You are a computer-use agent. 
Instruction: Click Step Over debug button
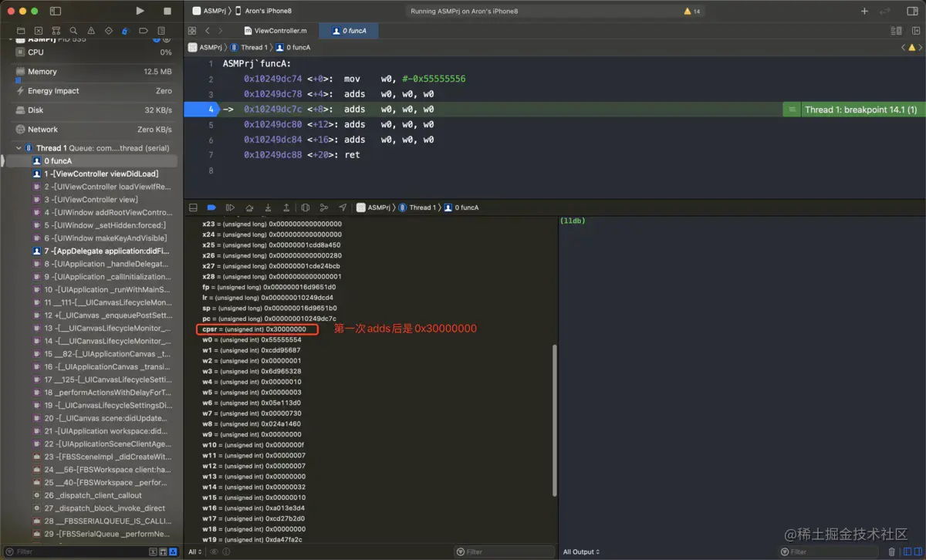pos(249,207)
